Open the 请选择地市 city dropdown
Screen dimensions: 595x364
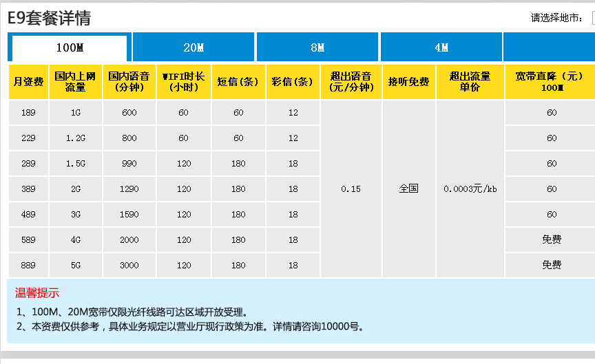click(592, 18)
